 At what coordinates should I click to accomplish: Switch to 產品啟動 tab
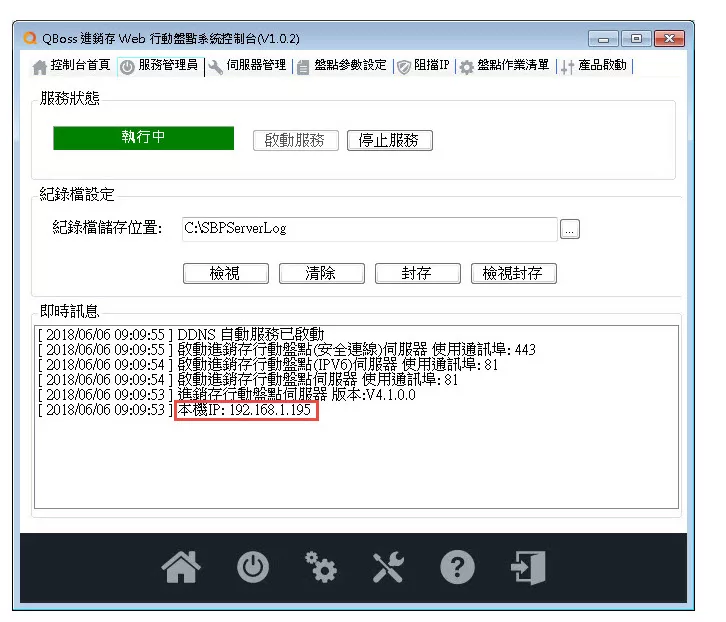(595, 66)
